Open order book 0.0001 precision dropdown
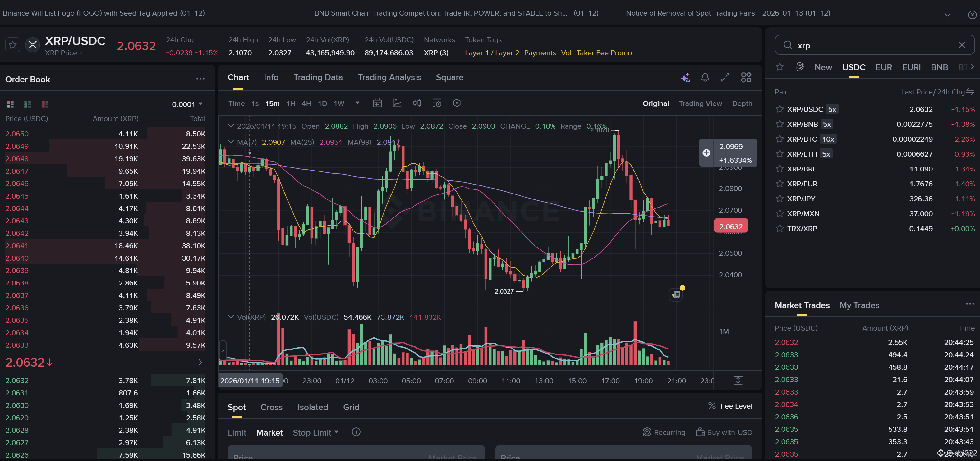This screenshot has height=461, width=980. tap(187, 104)
